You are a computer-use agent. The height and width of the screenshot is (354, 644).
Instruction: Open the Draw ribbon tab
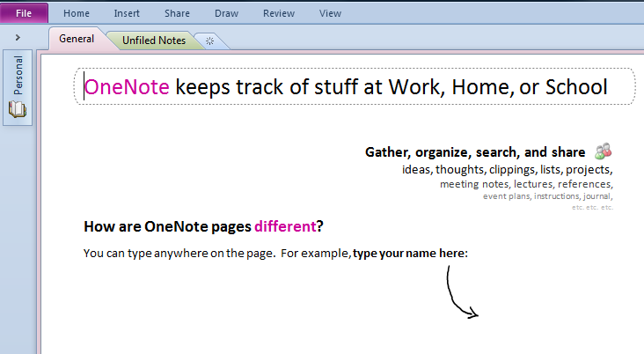226,13
